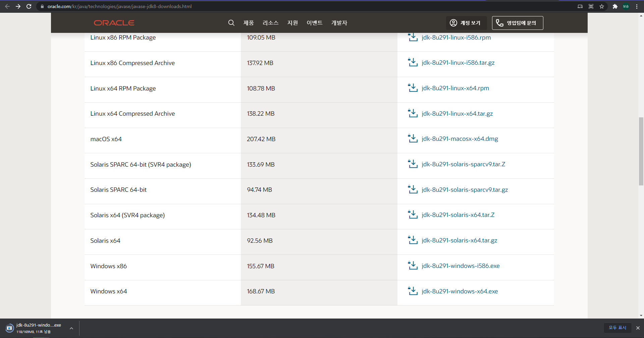
Task: Click the cast/screen icon in the address bar
Action: 580,6
